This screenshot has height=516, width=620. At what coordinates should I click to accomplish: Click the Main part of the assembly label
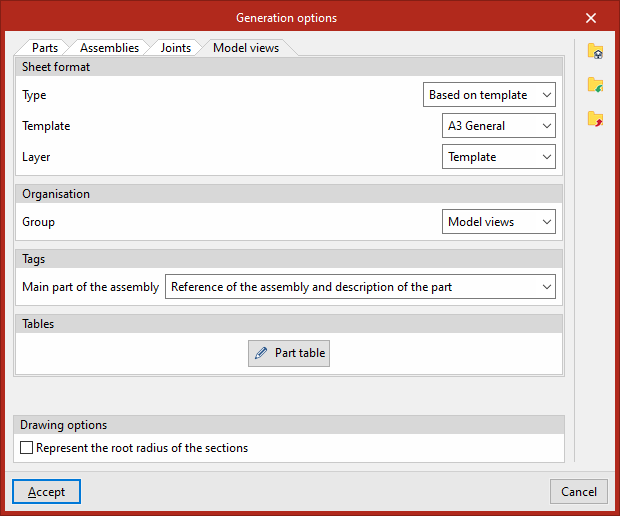pos(91,287)
